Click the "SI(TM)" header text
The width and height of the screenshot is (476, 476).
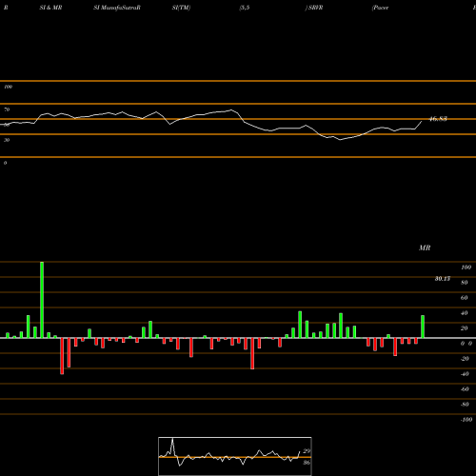click(x=181, y=8)
